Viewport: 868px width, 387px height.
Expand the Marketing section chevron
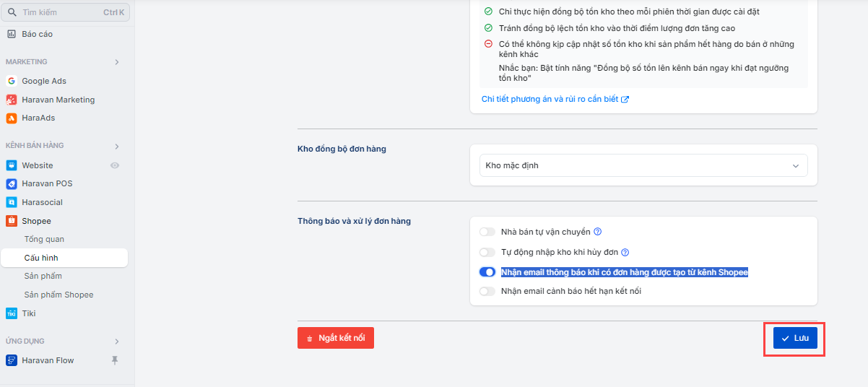click(117, 62)
